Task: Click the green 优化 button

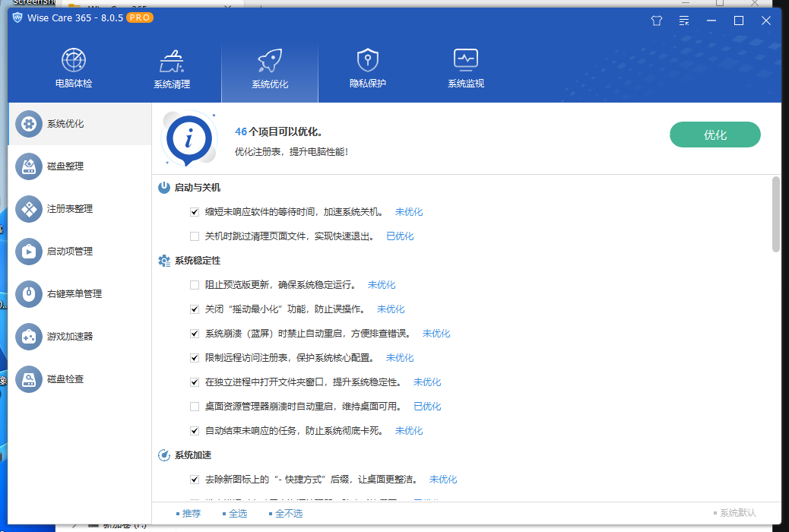Action: [715, 135]
